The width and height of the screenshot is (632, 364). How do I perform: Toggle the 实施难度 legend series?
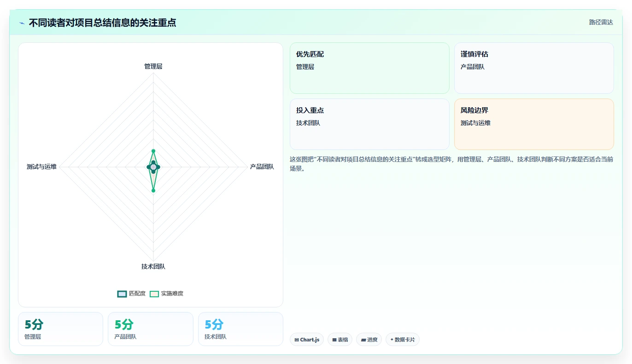(x=166, y=294)
